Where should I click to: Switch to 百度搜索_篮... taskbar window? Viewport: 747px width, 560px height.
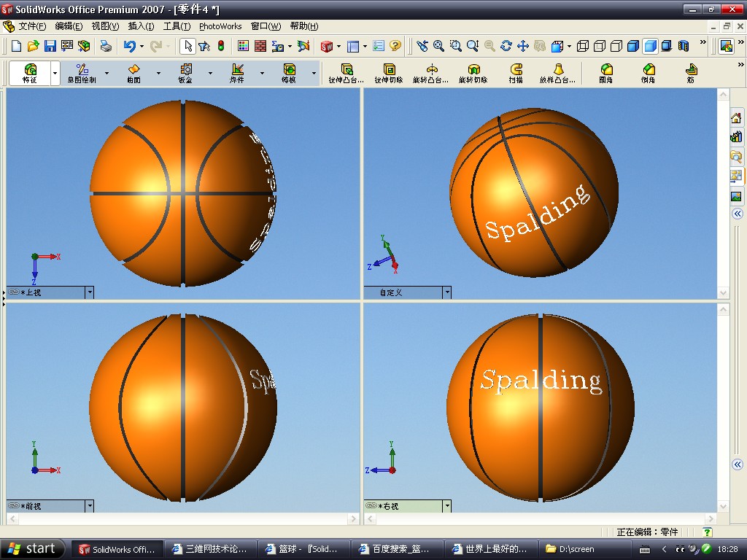tap(397, 549)
